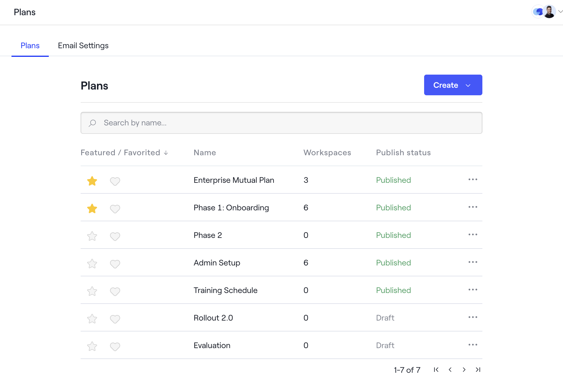Click the next page arrow
Viewport: 563px width, 392px height.
pyautogui.click(x=464, y=370)
